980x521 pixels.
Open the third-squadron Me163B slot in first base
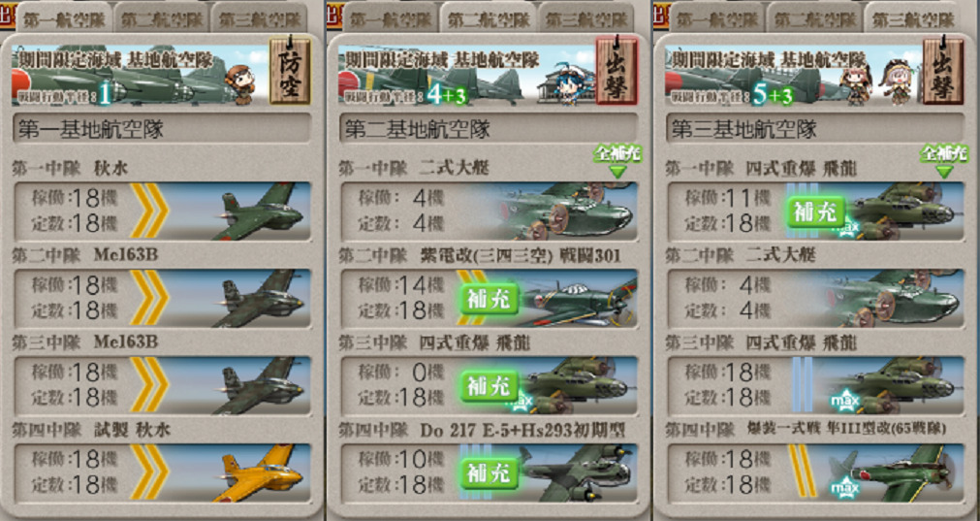[163, 386]
